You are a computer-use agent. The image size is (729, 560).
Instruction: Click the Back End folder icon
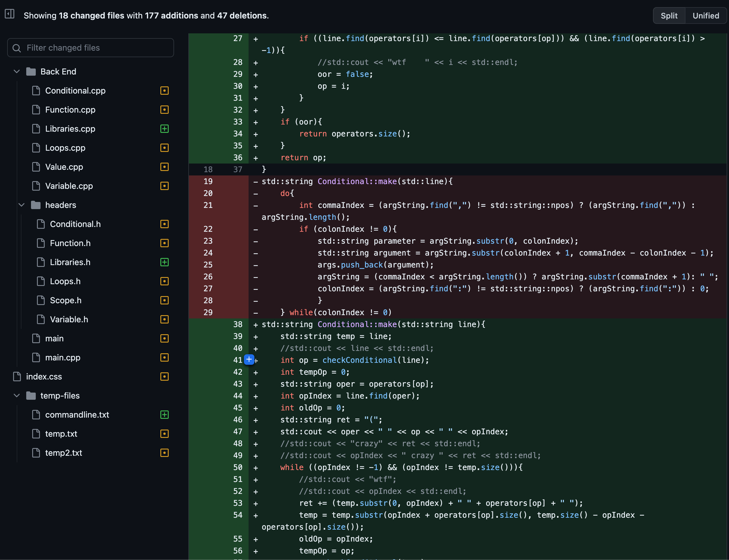[x=31, y=72]
